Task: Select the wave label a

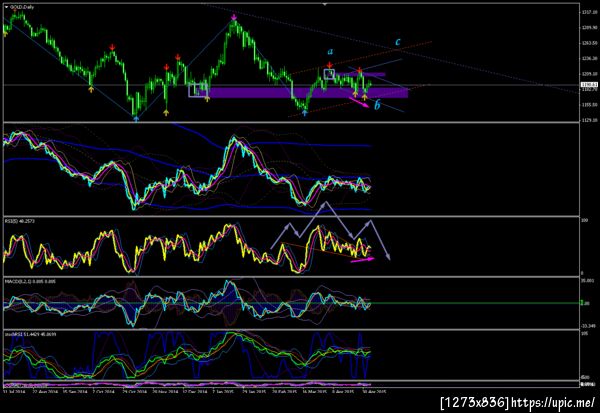Action: pyautogui.click(x=330, y=51)
